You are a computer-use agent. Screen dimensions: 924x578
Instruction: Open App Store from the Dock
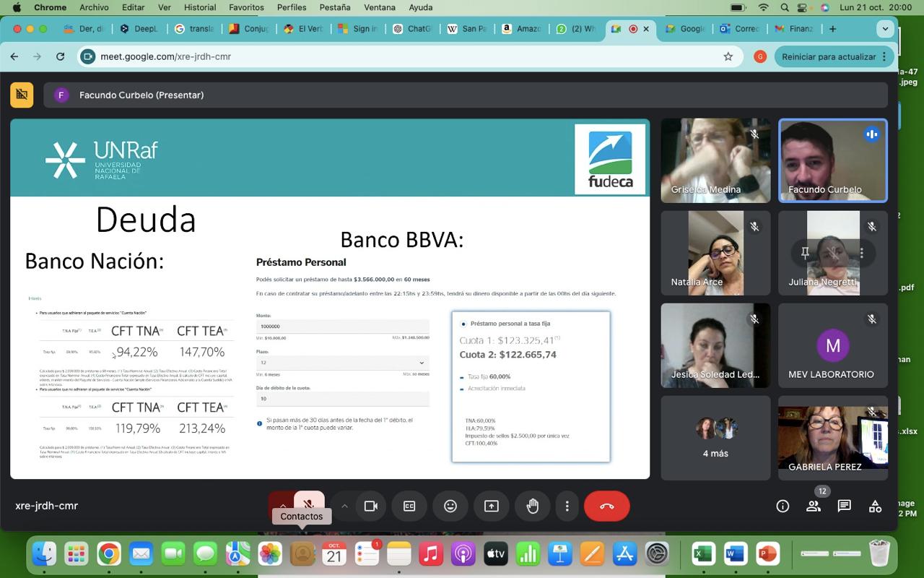click(624, 554)
